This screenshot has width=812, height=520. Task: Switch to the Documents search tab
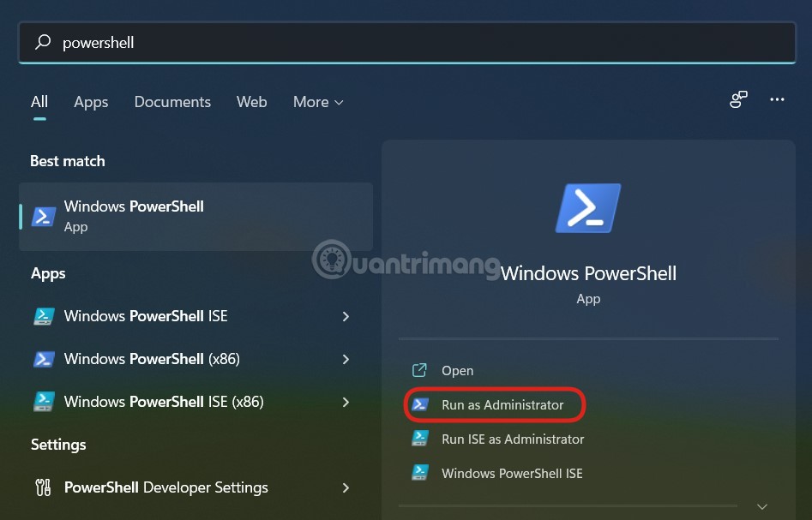point(171,102)
